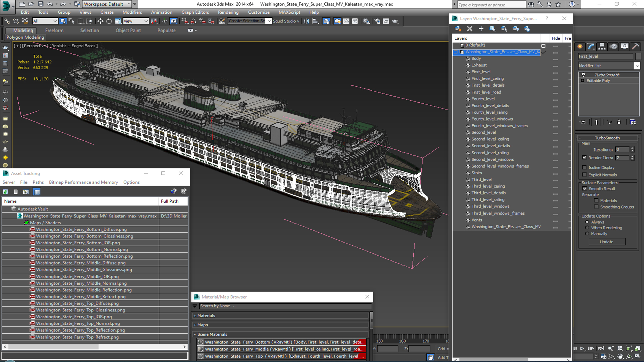Screen dimensions: 644x362
Task: Open the Material Editor from toolbar
Action: (x=366, y=21)
